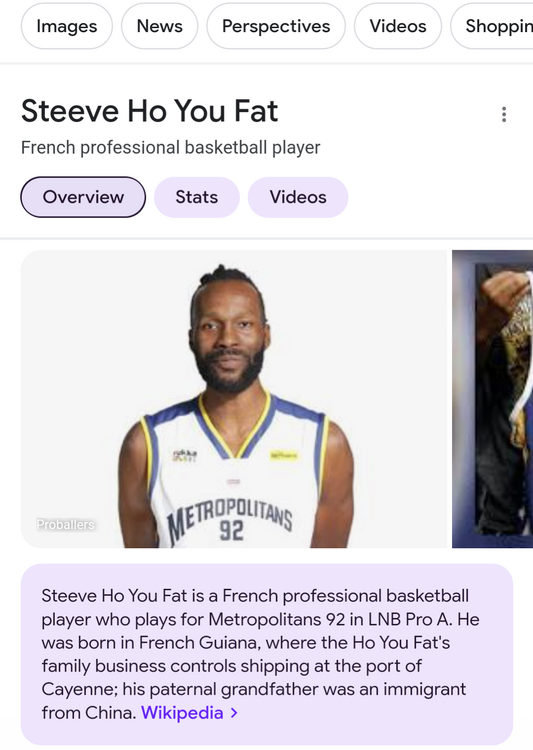Open the Wikipedia link in description
Screen dimensions: 533x750
tap(182, 713)
